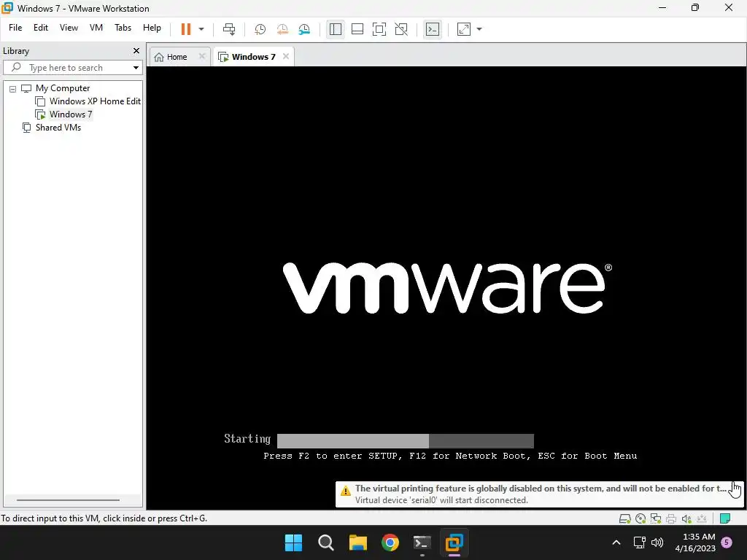
Task: Show hidden system tray icons
Action: (616, 542)
